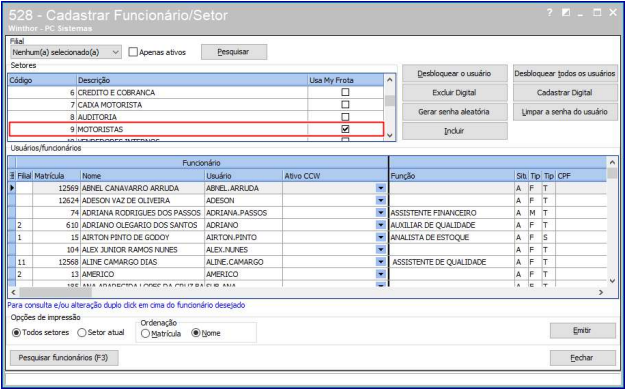Open Ativo CCW dropdown for ALEX JUNIOR RAMOS NUNES
The height and width of the screenshot is (390, 626).
pos(381,250)
